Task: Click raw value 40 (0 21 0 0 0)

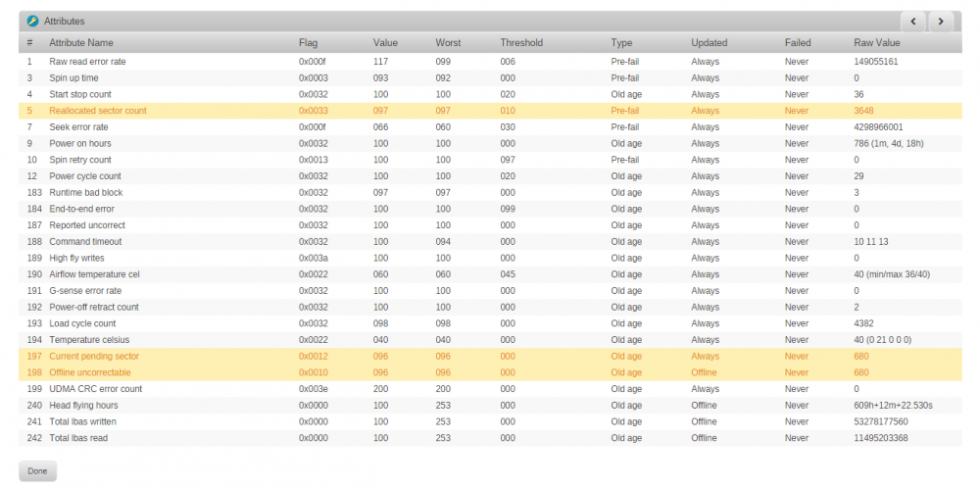Action: tap(883, 340)
